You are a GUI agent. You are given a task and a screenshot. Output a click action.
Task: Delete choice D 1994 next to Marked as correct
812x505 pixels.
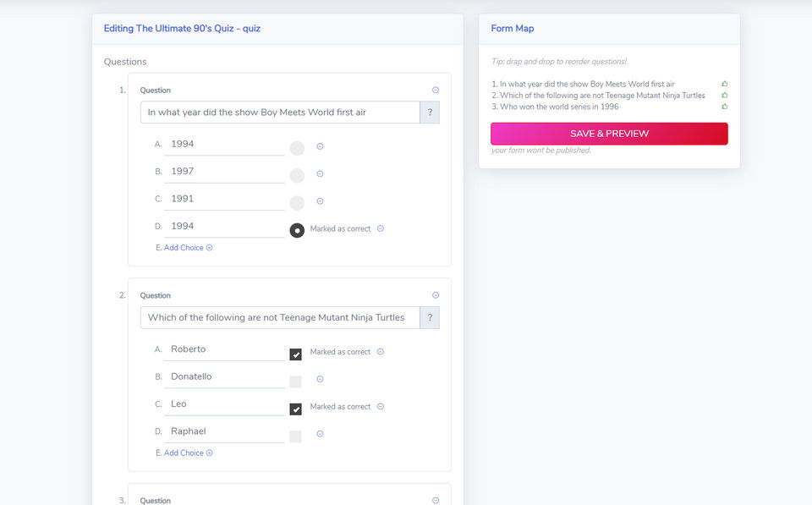[x=381, y=228]
